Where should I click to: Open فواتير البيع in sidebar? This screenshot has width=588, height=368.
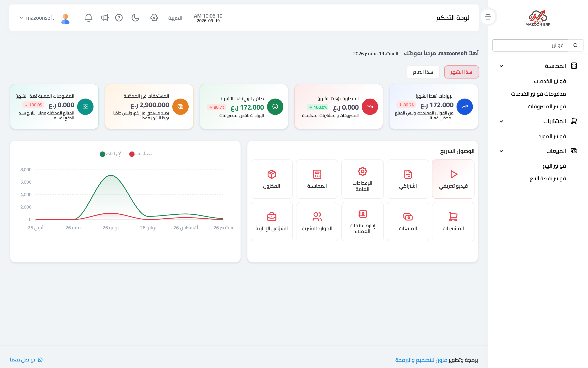[x=554, y=166]
